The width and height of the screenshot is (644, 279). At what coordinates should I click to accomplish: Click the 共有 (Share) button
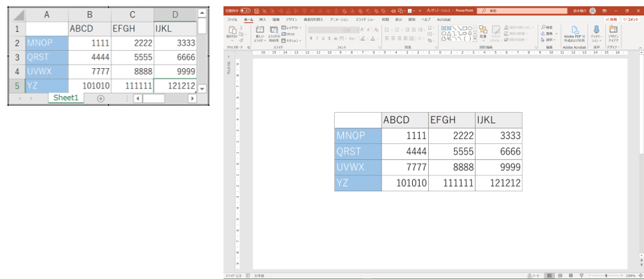tap(611, 19)
